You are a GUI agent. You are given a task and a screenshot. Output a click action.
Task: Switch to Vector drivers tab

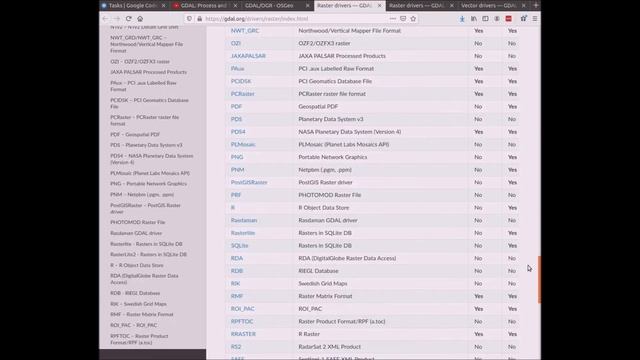tap(489, 6)
